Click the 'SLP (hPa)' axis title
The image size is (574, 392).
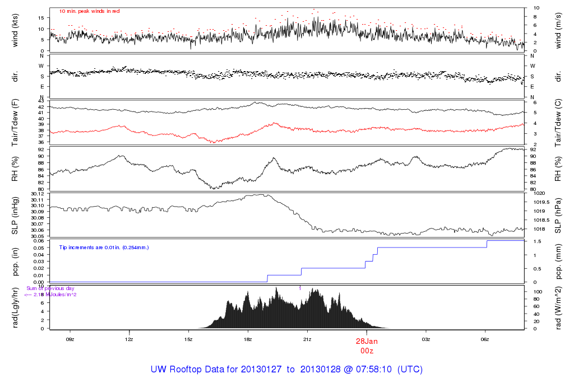tap(558, 216)
